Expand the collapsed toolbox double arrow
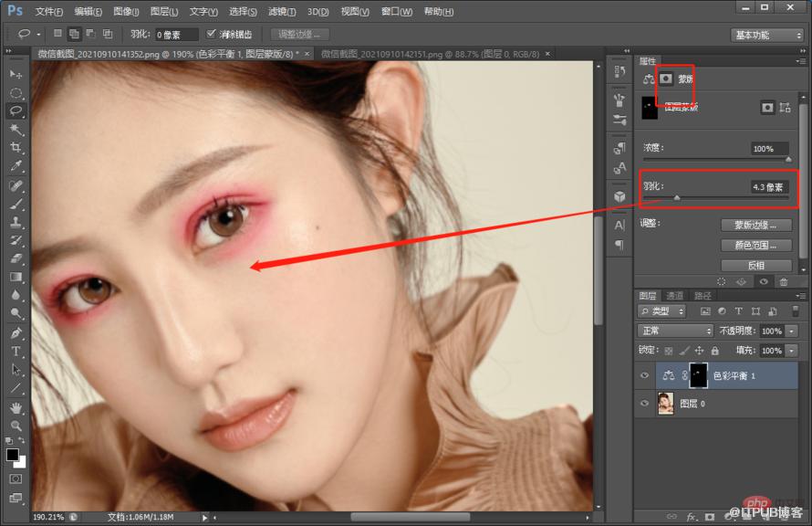Screen dimensions: 812x526 [x=8, y=51]
